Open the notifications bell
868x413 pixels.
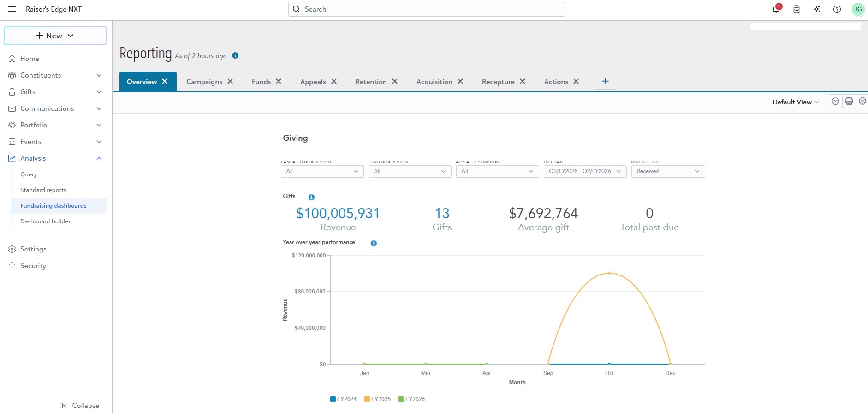click(776, 9)
